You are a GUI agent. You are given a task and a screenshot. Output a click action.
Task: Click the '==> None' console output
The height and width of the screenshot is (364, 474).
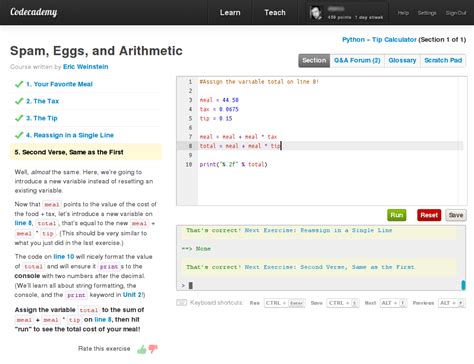click(x=196, y=249)
